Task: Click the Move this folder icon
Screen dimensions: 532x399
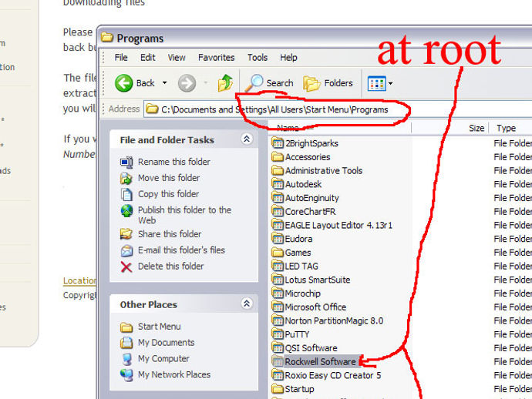Action: pyautogui.click(x=126, y=178)
